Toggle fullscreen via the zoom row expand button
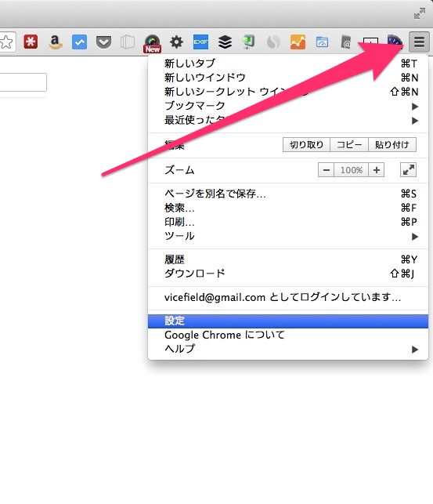Screen dimensions: 433x504 pyautogui.click(x=408, y=170)
